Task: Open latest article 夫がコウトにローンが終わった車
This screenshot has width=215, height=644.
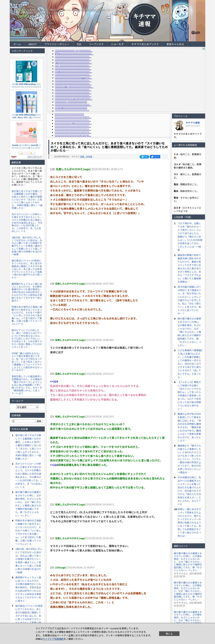Action: tap(27, 223)
